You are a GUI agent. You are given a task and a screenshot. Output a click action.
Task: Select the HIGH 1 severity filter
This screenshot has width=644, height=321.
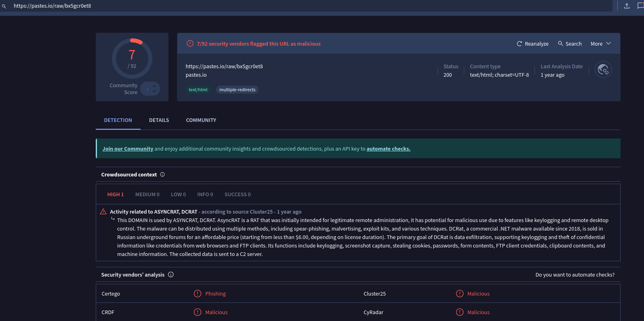(x=116, y=195)
